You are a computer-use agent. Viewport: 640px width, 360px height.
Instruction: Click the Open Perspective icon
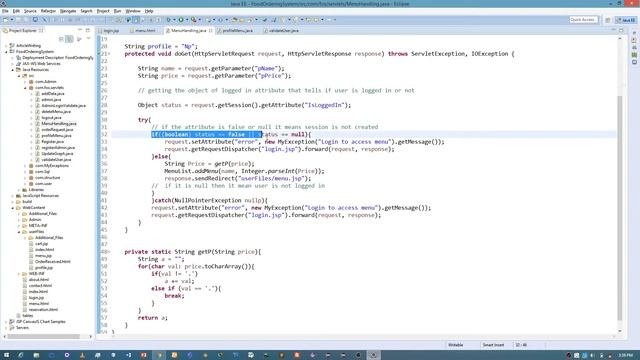[x=608, y=20]
